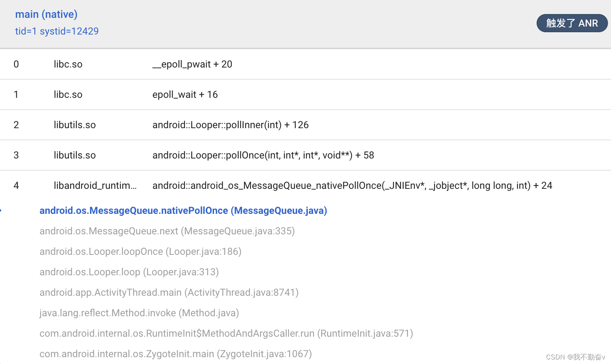Click libutils.so in frame 2
The image size is (611, 364).
[75, 125]
